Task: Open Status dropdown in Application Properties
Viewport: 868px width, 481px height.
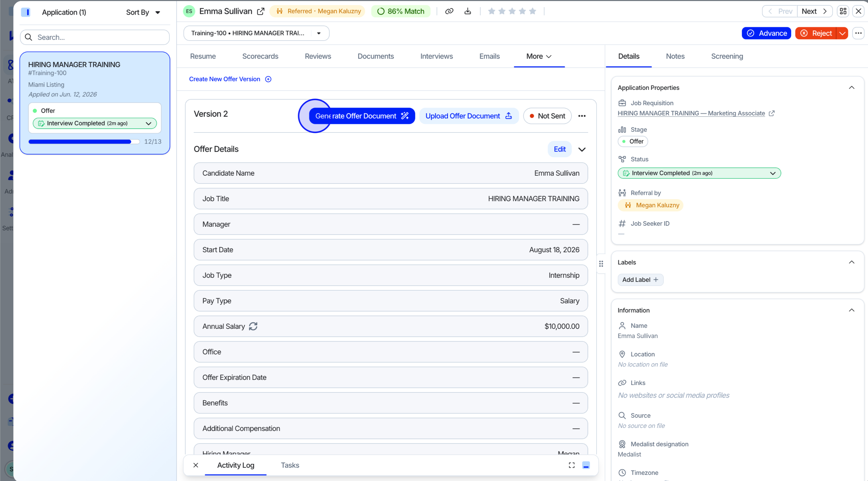Action: point(699,173)
